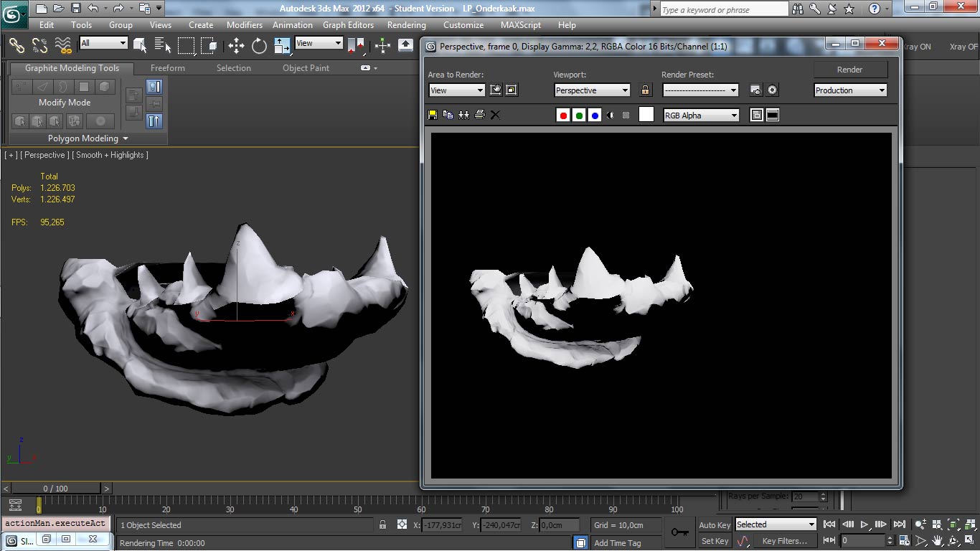Screen dimensions: 980x551
Task: Click the white background color swatch
Action: (646, 114)
